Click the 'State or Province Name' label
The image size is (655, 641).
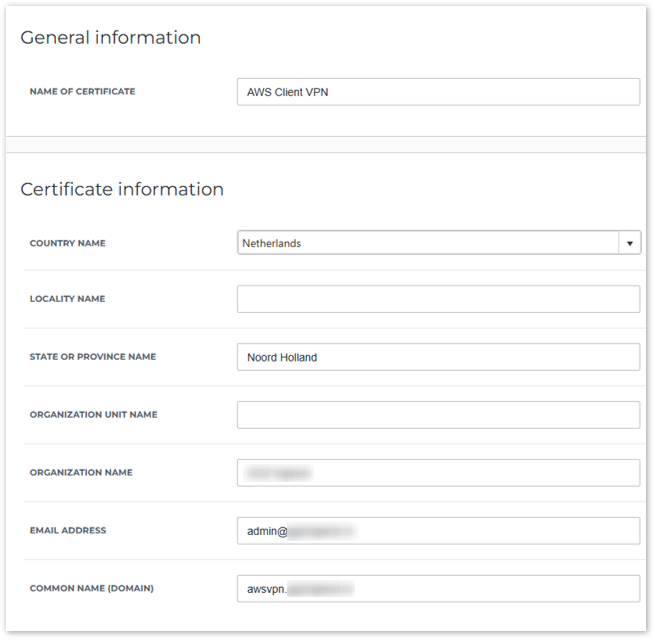[93, 357]
